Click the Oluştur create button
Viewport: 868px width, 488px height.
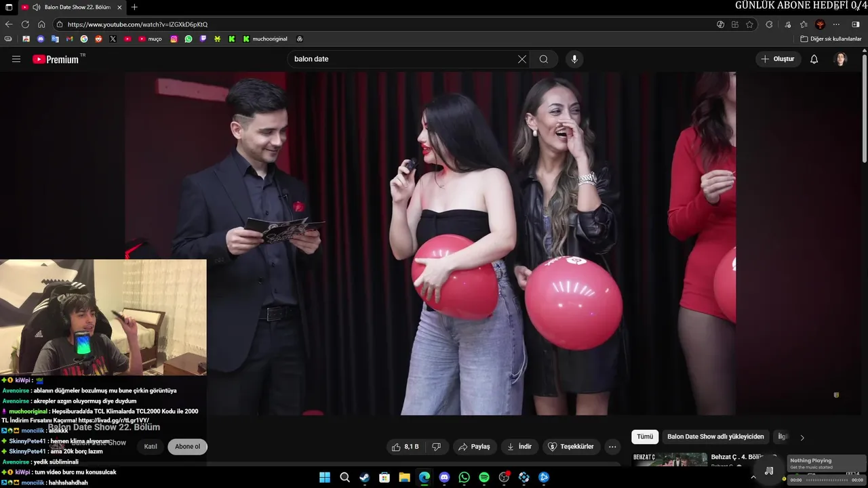click(x=778, y=59)
